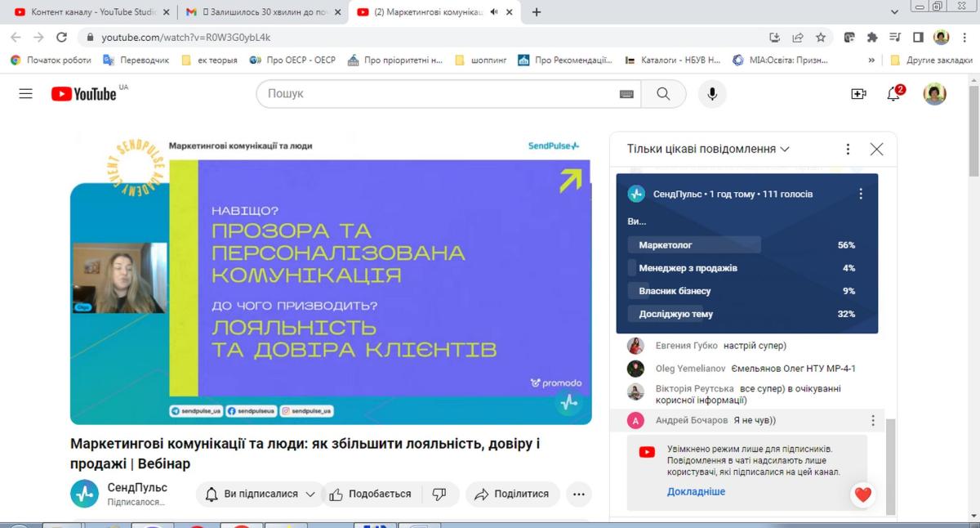Open the chat filter dropdown 'Тільки цікаві повідомлення'
Screen dimensions: 980x528
point(708,150)
